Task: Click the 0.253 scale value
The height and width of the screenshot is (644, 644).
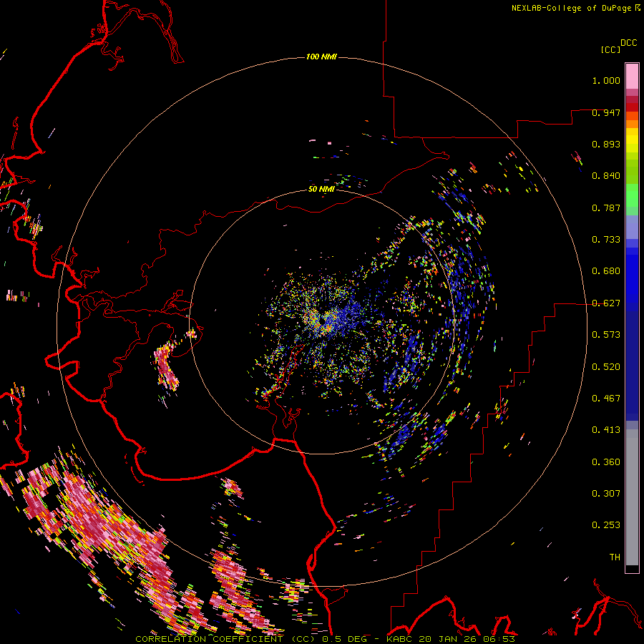Action: pyautogui.click(x=606, y=525)
